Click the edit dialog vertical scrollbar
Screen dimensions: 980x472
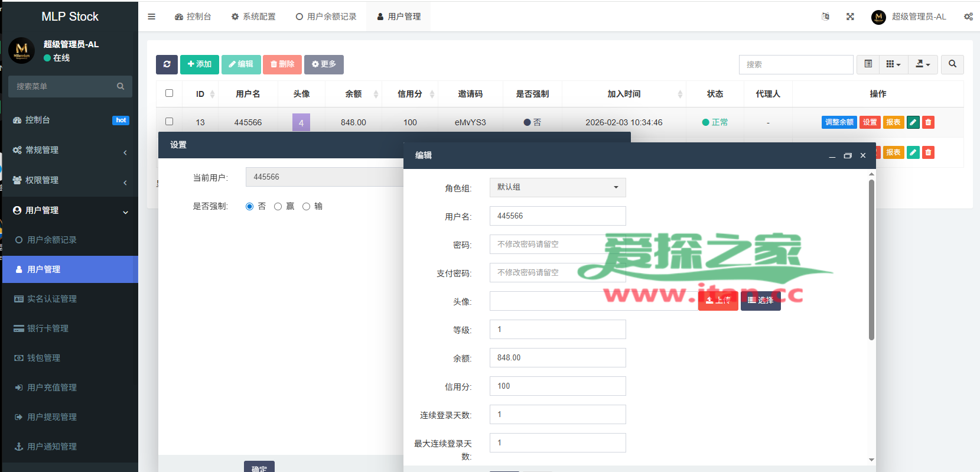coord(871,260)
